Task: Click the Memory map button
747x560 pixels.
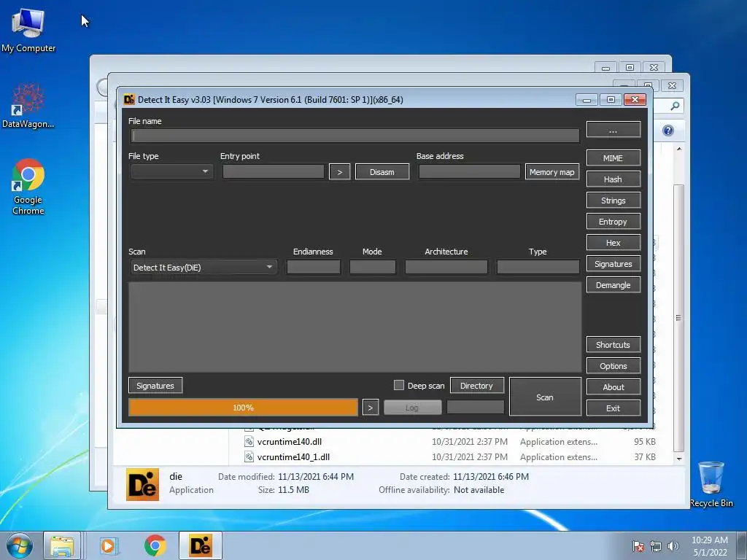Action: tap(552, 172)
